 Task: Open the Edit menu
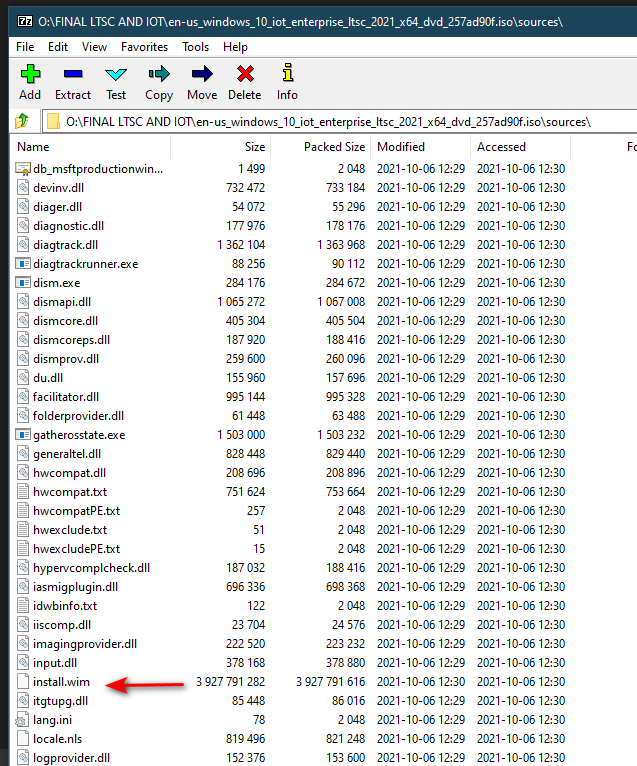tap(58, 47)
